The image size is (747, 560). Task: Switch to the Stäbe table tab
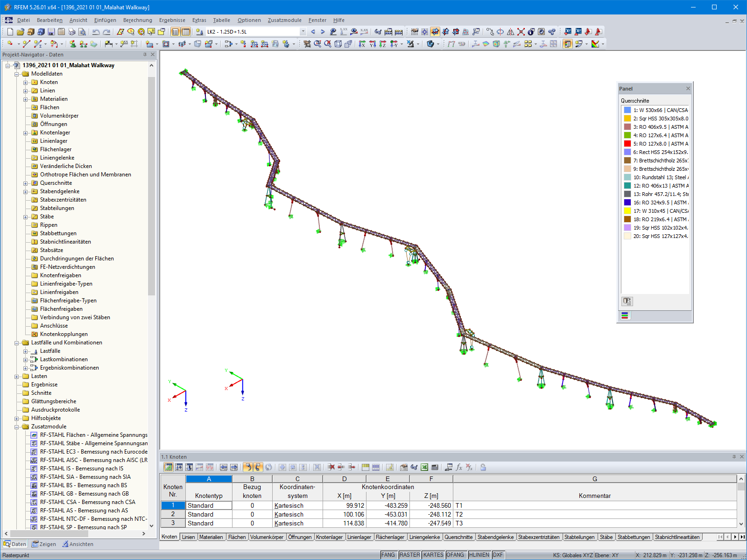606,537
